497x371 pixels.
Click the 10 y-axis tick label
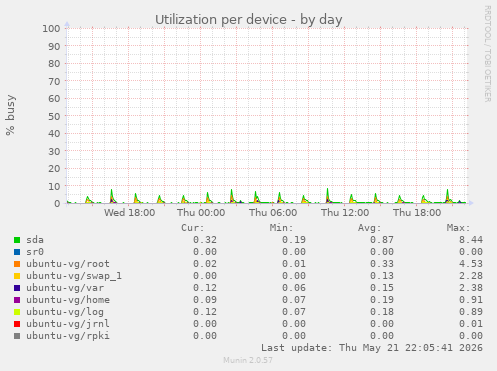tap(54, 186)
